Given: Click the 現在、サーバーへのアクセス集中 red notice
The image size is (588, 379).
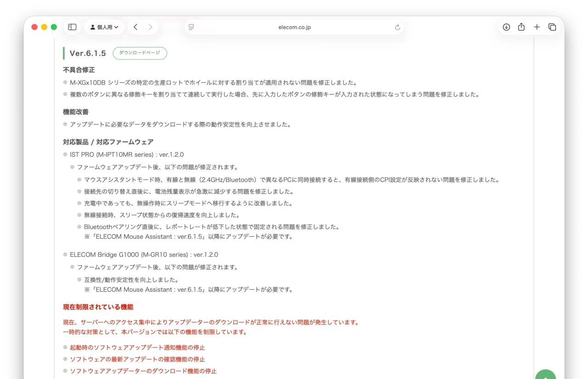Looking at the screenshot, I should (211, 323).
